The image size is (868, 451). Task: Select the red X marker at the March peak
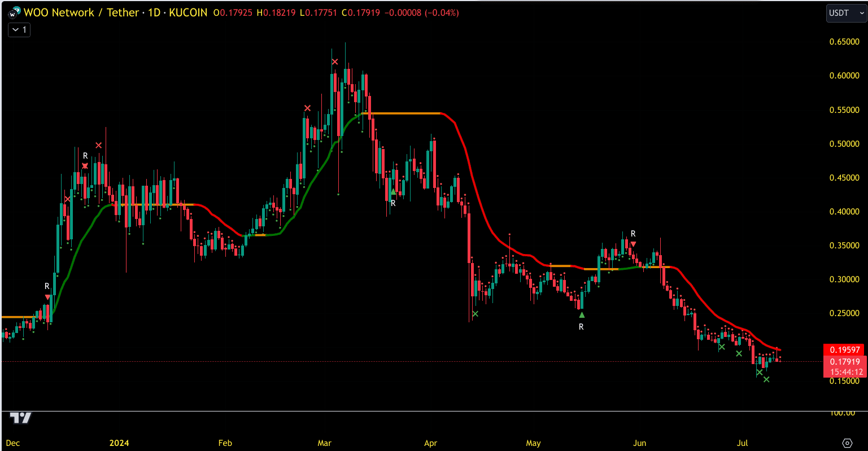coord(335,62)
